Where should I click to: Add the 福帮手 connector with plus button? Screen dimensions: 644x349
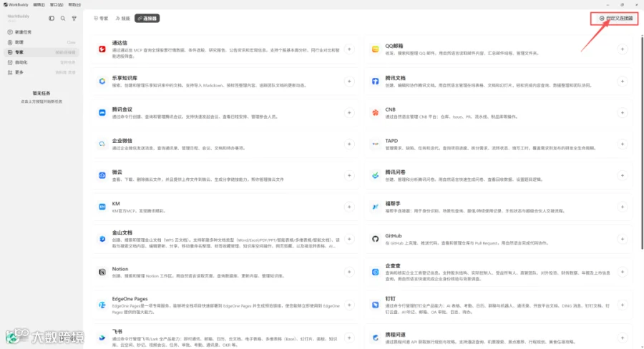click(623, 207)
